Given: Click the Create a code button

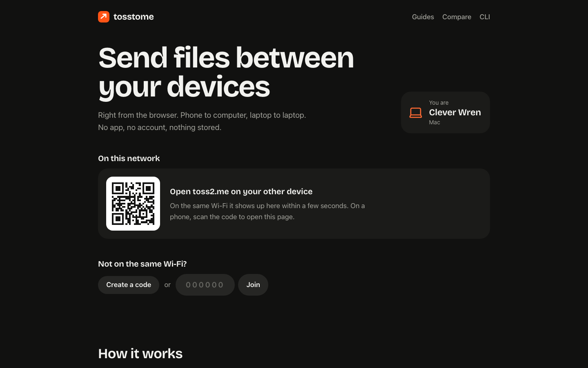Looking at the screenshot, I should 129,285.
